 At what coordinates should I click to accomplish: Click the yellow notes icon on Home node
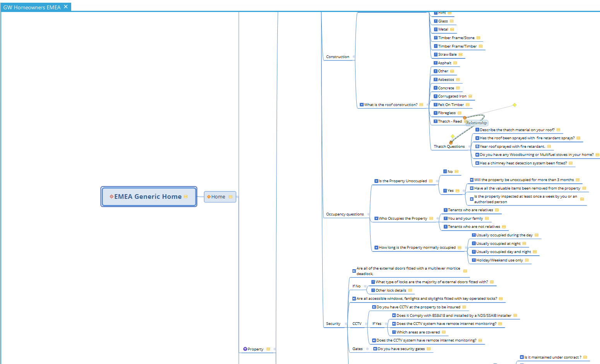click(231, 197)
